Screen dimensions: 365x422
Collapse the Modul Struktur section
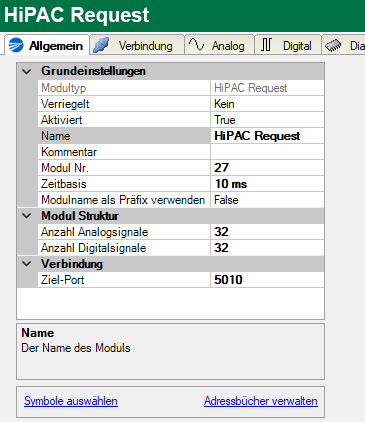[27, 216]
